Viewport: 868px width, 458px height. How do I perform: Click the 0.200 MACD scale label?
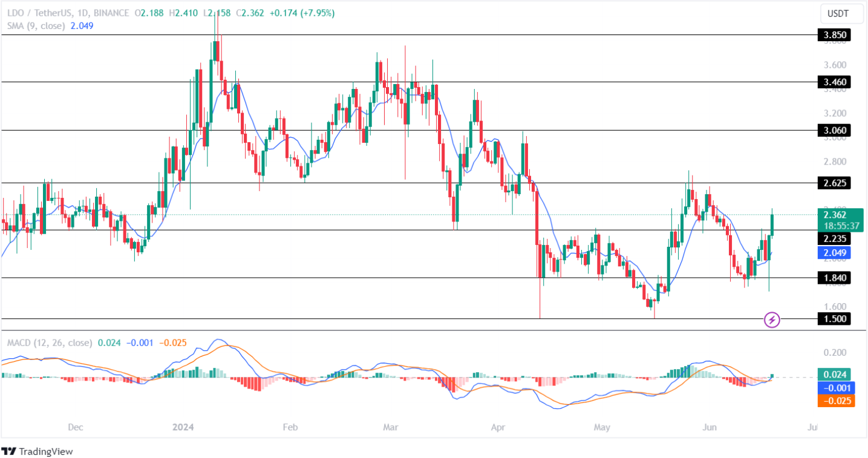tap(835, 353)
